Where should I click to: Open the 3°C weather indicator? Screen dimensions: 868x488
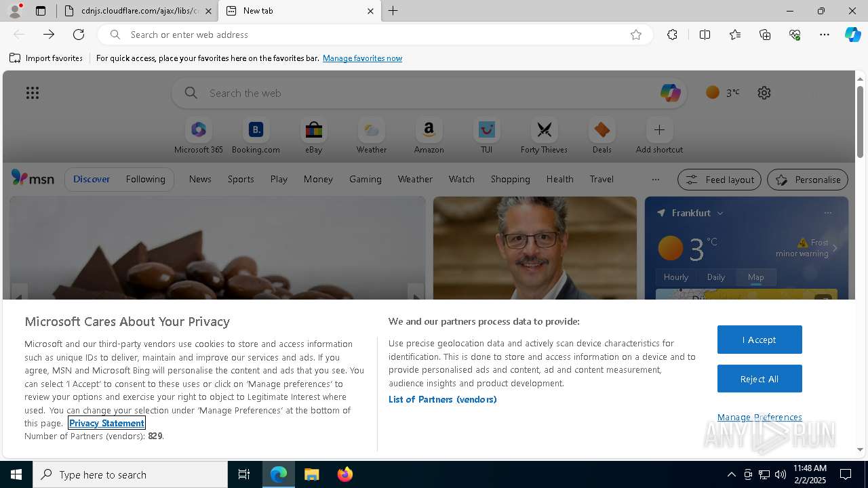[x=723, y=93]
